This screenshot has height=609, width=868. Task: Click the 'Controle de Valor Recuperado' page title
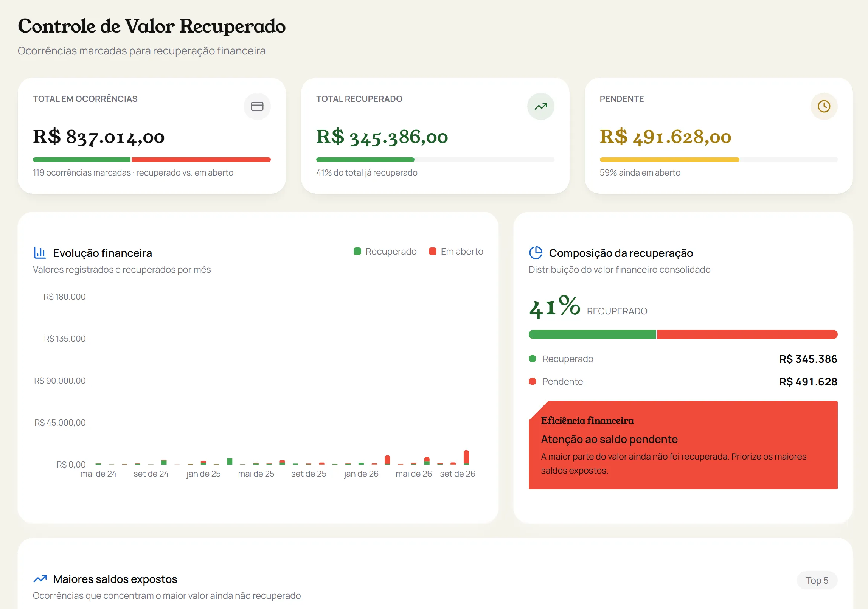click(152, 26)
